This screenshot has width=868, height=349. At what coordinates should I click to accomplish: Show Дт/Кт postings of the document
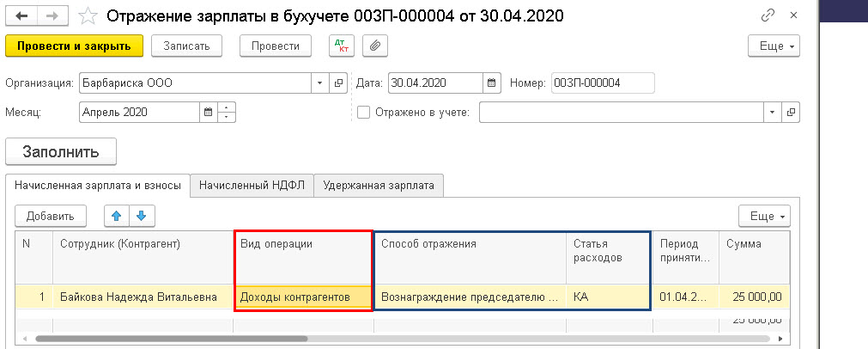click(x=342, y=46)
